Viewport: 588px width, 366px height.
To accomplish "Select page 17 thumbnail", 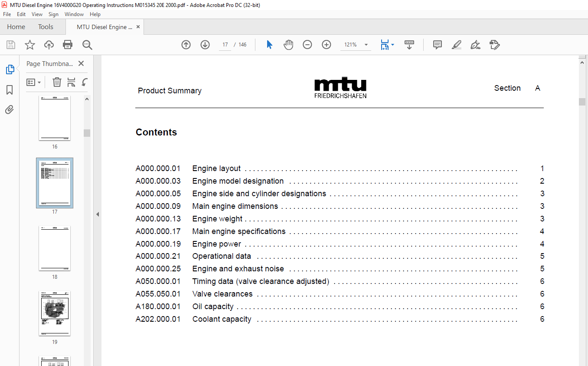I will pos(55,183).
